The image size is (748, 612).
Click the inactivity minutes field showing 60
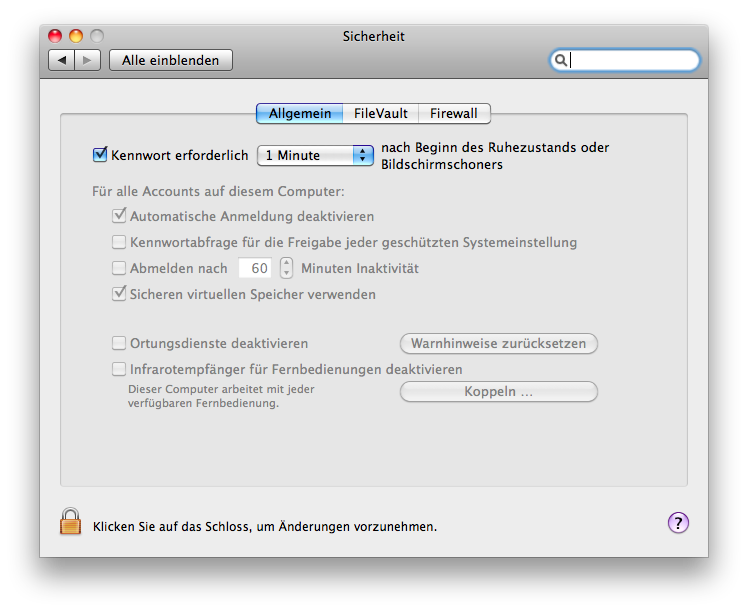tap(256, 268)
